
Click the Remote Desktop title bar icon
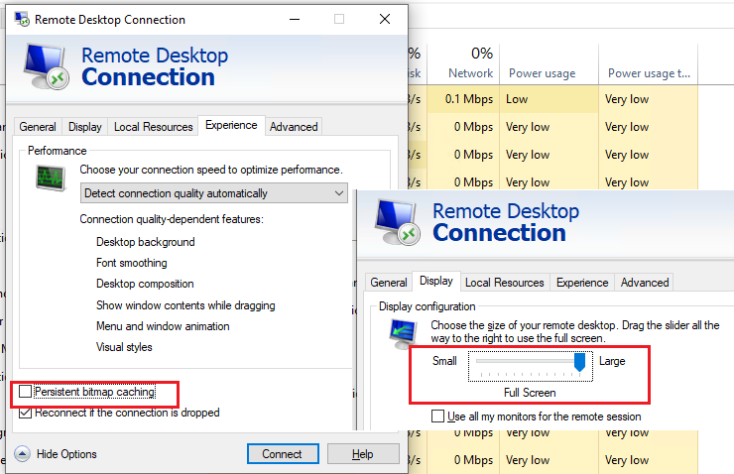(x=18, y=19)
